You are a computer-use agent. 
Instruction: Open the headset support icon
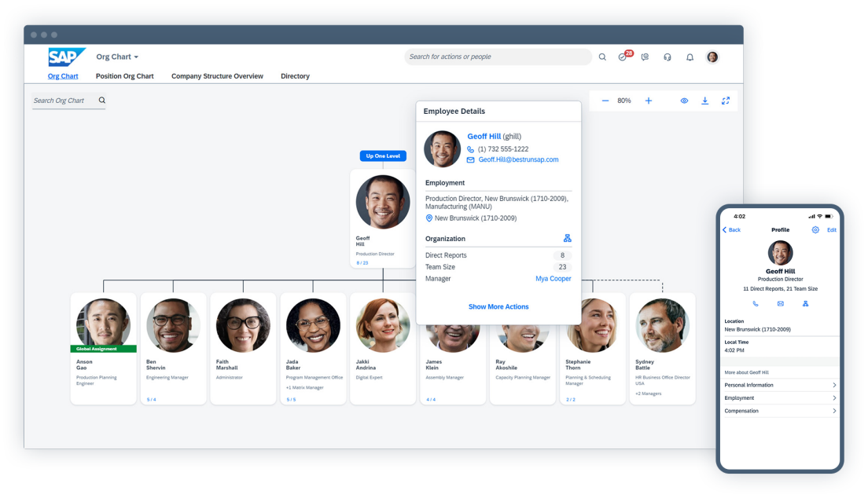(x=667, y=57)
